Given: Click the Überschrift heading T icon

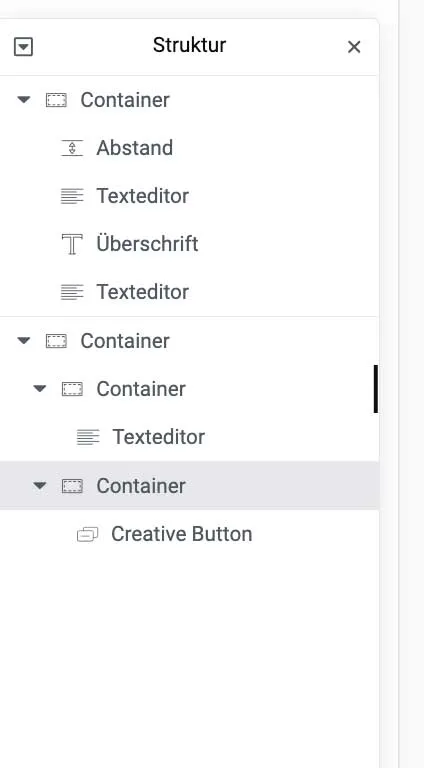Looking at the screenshot, I should click(72, 244).
